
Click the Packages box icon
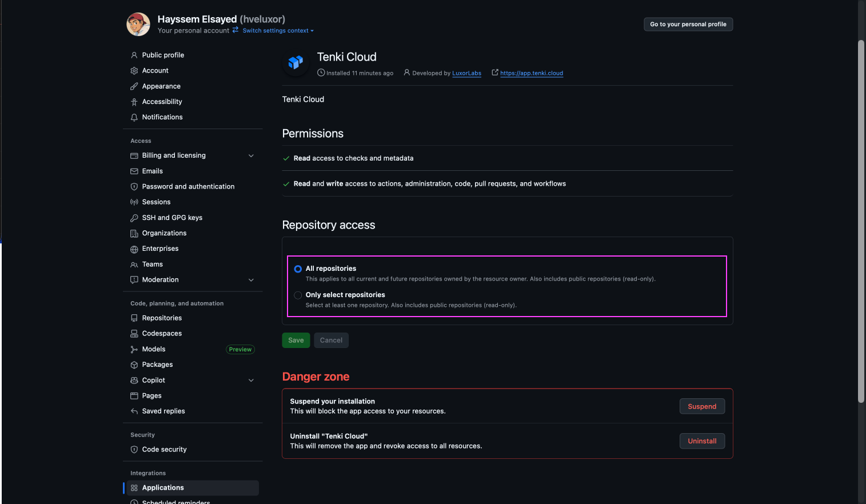(x=134, y=365)
